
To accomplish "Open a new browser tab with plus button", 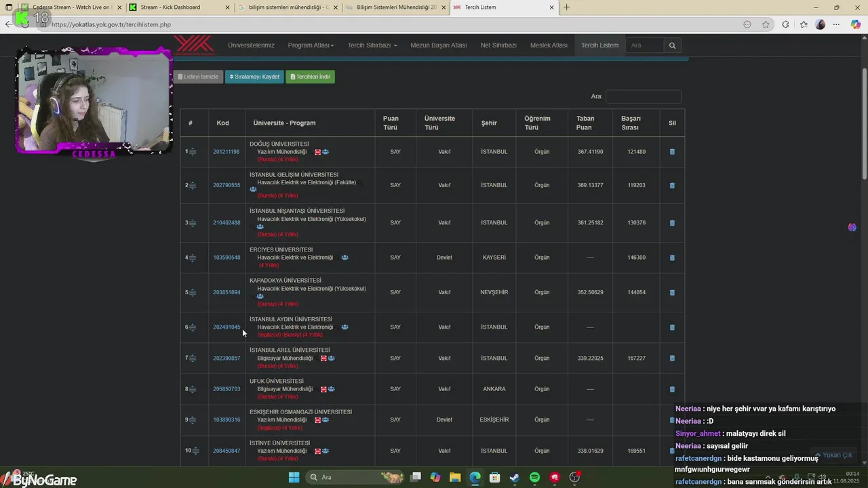I will pos(566,7).
